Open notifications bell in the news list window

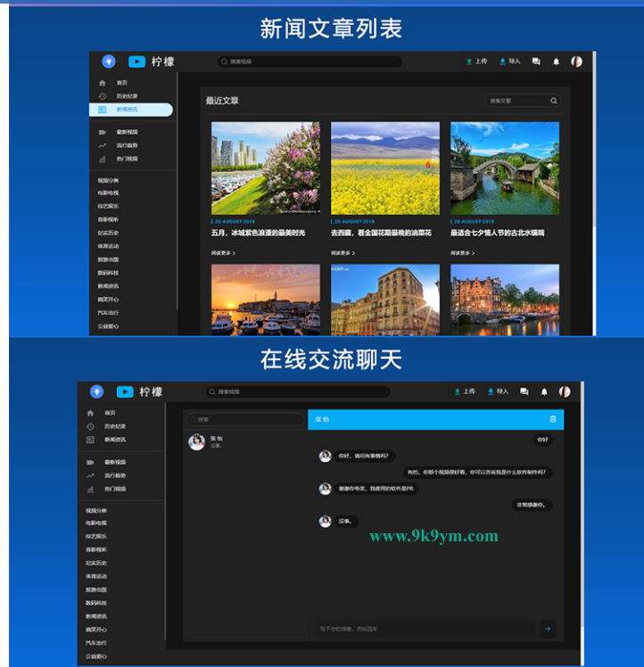[557, 62]
